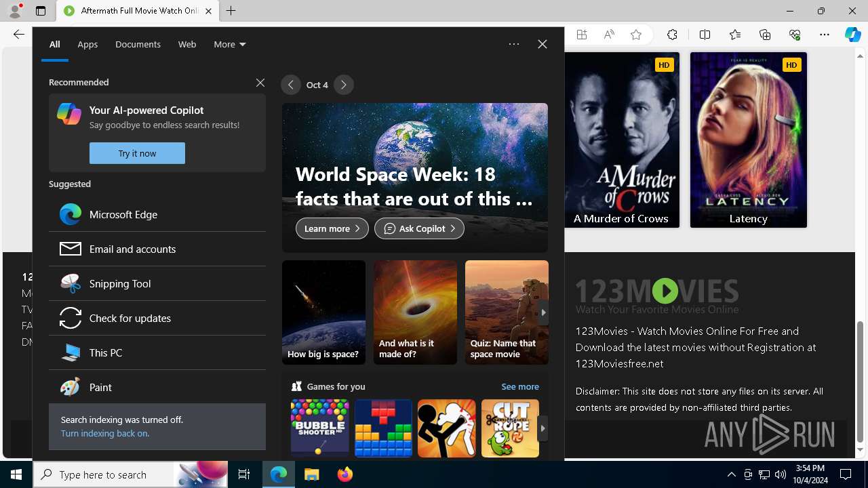Open Microsoft Edge suggestion
The height and width of the screenshot is (488, 868).
(157, 214)
